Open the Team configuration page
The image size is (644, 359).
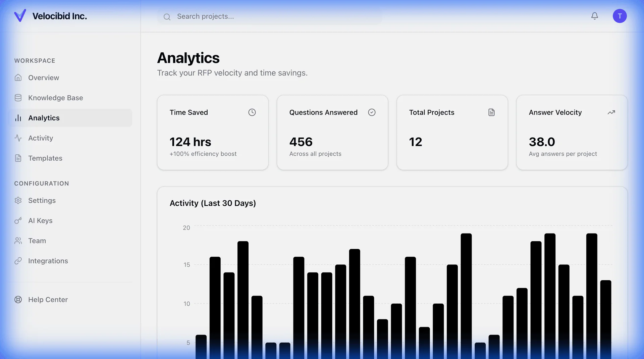[37, 241]
